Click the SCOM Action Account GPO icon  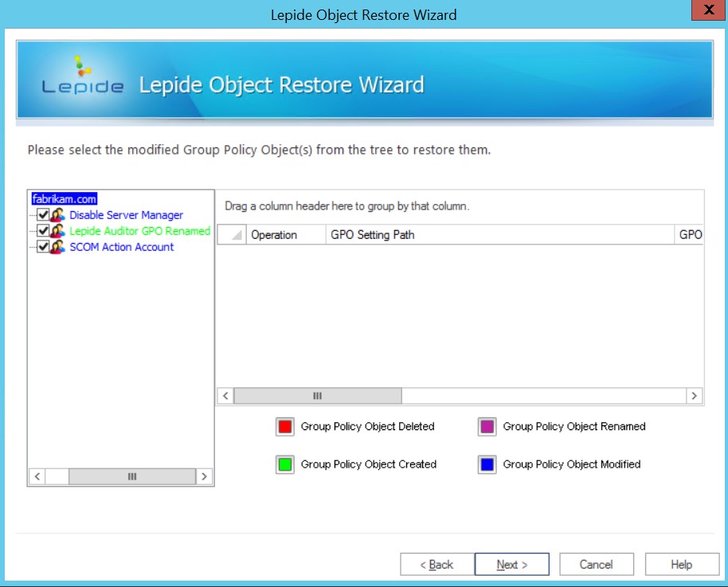click(x=58, y=247)
